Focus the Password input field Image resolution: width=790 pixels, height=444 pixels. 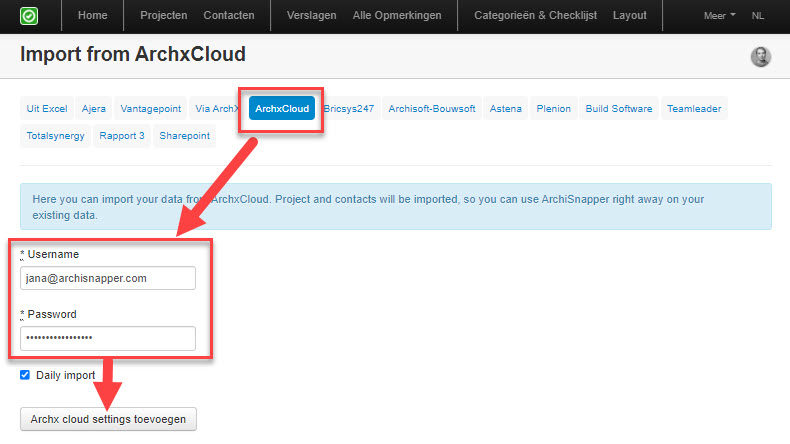108,338
